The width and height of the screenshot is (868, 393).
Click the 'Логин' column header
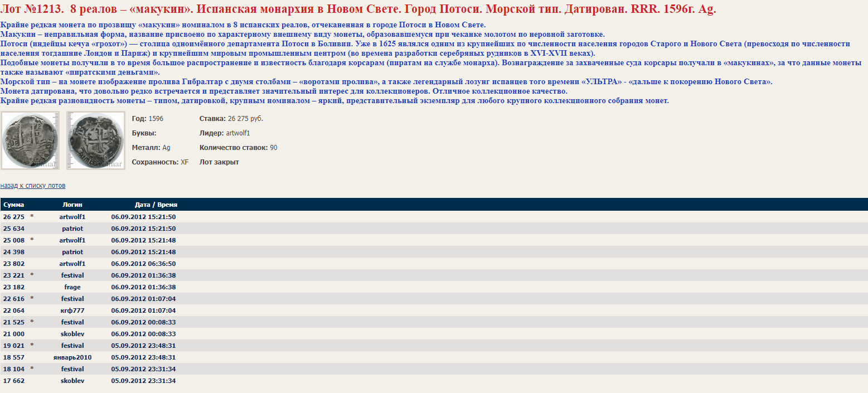72,205
